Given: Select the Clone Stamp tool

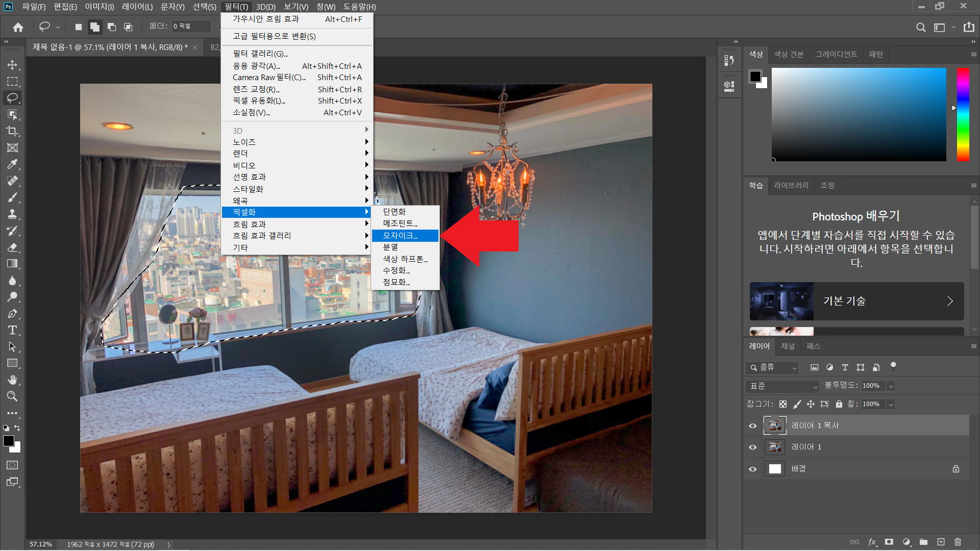Looking at the screenshot, I should point(12,214).
